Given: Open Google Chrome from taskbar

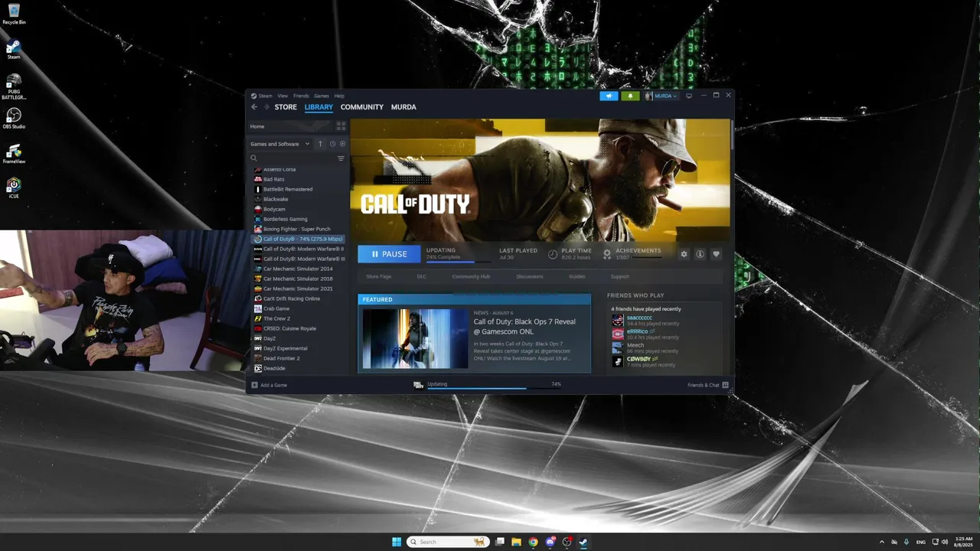Looking at the screenshot, I should click(533, 542).
